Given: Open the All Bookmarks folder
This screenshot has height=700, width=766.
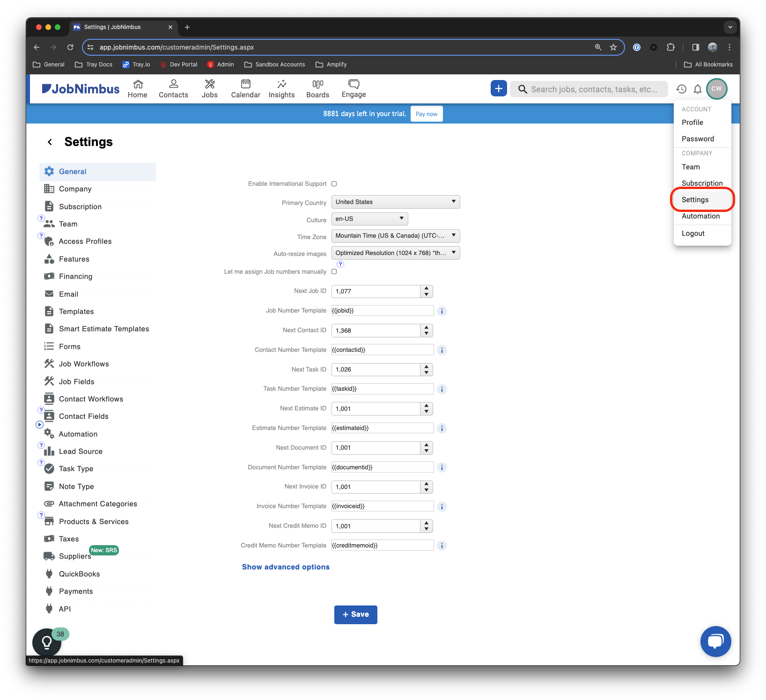Looking at the screenshot, I should coord(708,65).
